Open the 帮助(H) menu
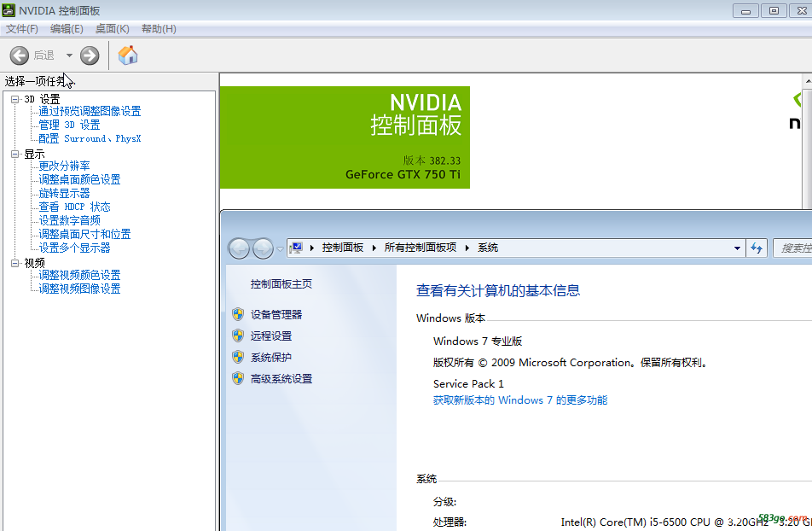 click(x=159, y=29)
